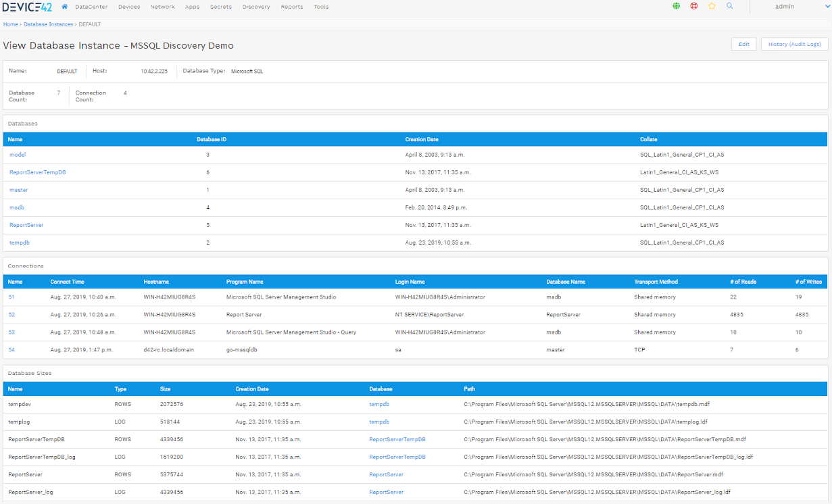Screen dimensions: 832x504
Task: Click the tempdb.mdf path cell
Action: pyautogui.click(x=587, y=404)
